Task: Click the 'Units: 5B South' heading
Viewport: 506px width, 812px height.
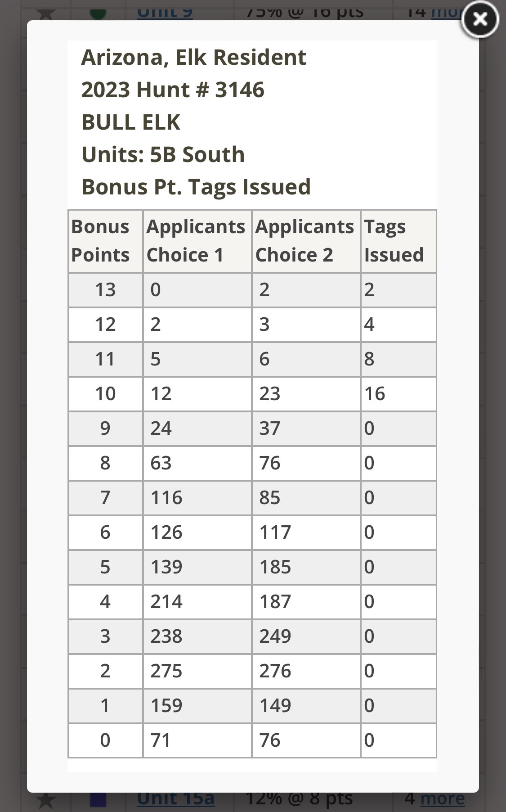Action: [x=163, y=154]
